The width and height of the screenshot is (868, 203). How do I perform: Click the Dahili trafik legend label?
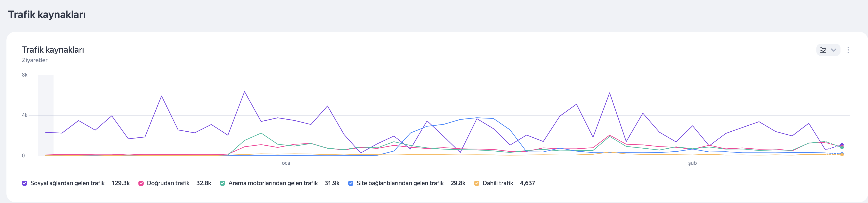click(498, 183)
